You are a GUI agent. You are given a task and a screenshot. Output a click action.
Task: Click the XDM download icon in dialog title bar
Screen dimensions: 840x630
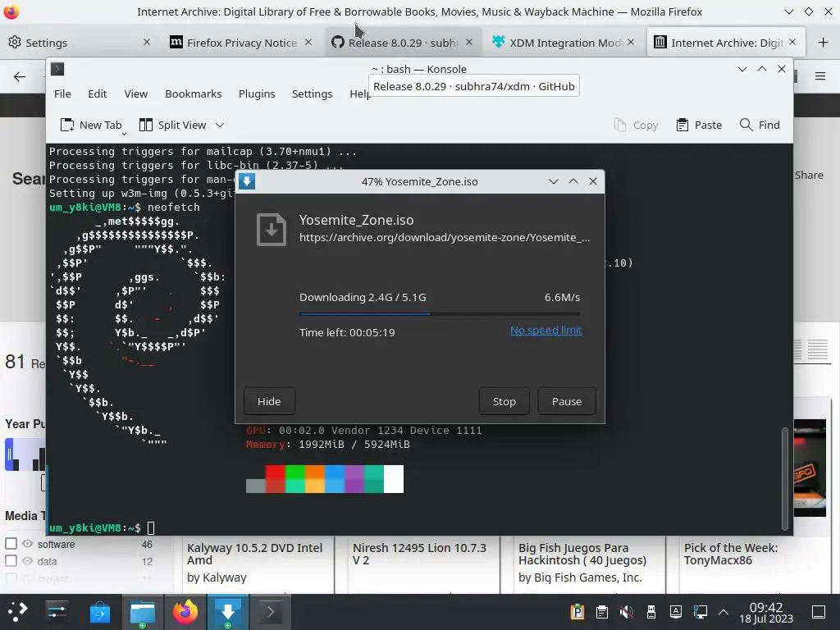(247, 181)
